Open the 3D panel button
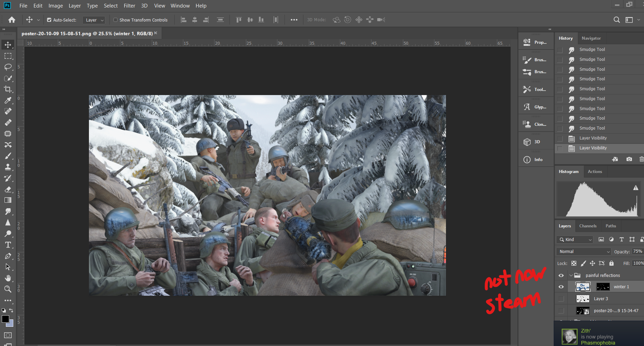The height and width of the screenshot is (346, 644). coord(536,142)
